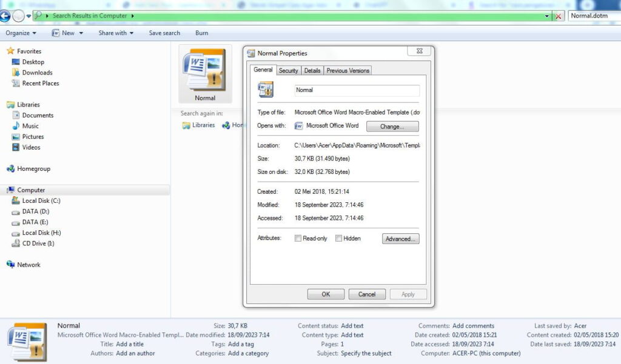Click Add a tag in details pane

point(241,344)
